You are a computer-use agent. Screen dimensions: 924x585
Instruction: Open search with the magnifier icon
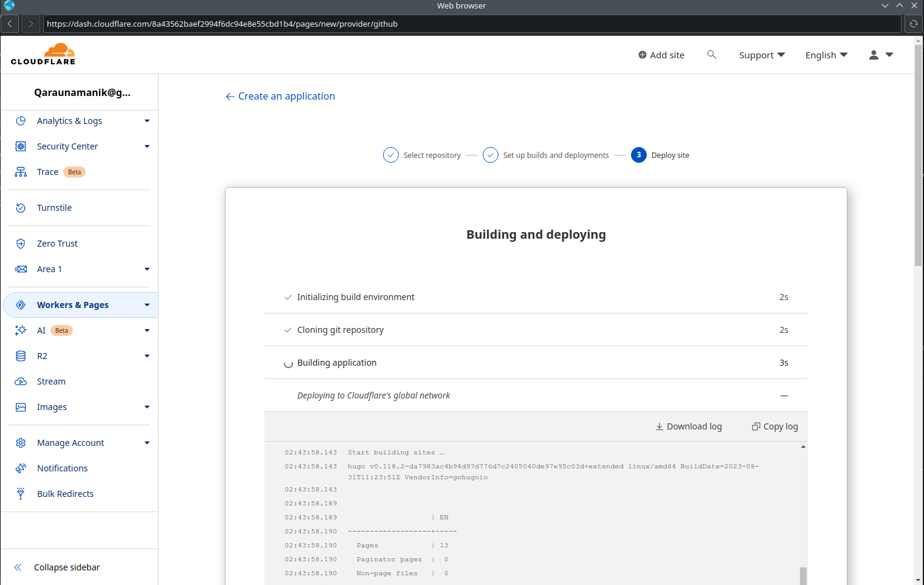(711, 55)
